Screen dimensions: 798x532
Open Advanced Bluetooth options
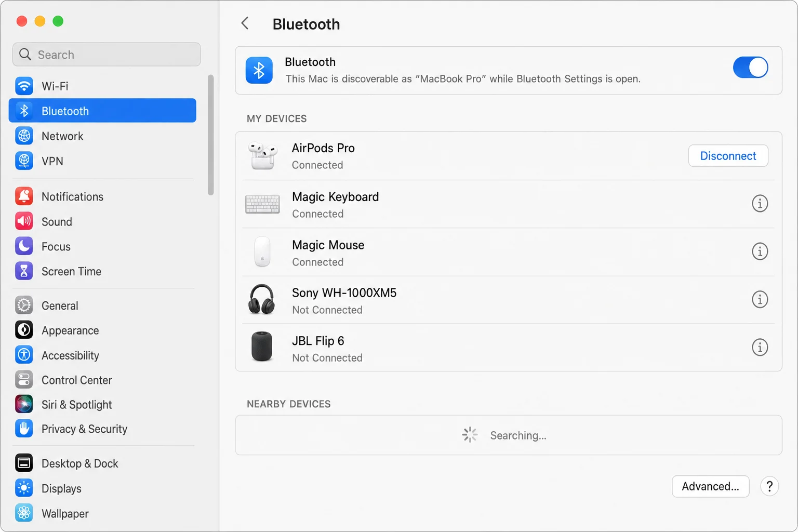coord(710,486)
